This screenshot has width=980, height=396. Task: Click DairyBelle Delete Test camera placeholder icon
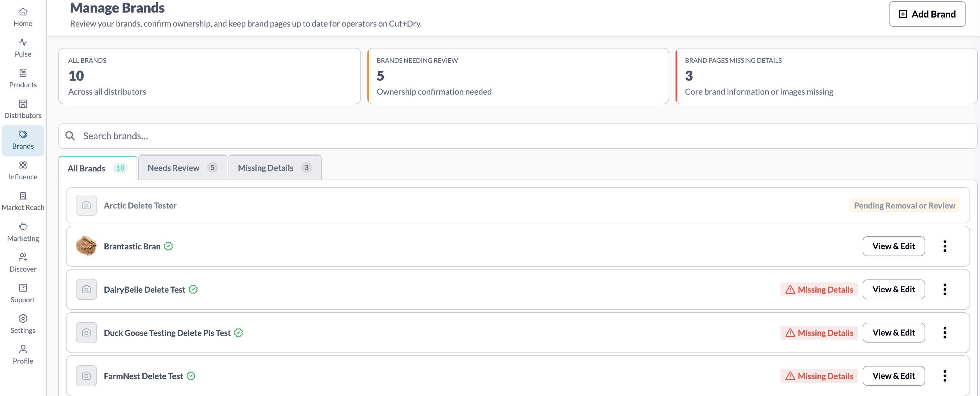[x=86, y=289]
